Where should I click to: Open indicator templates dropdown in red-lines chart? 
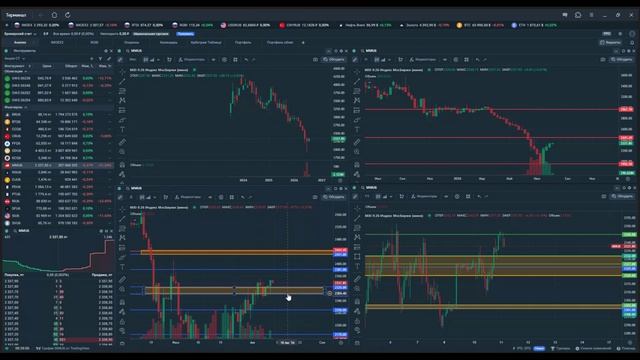[445, 60]
